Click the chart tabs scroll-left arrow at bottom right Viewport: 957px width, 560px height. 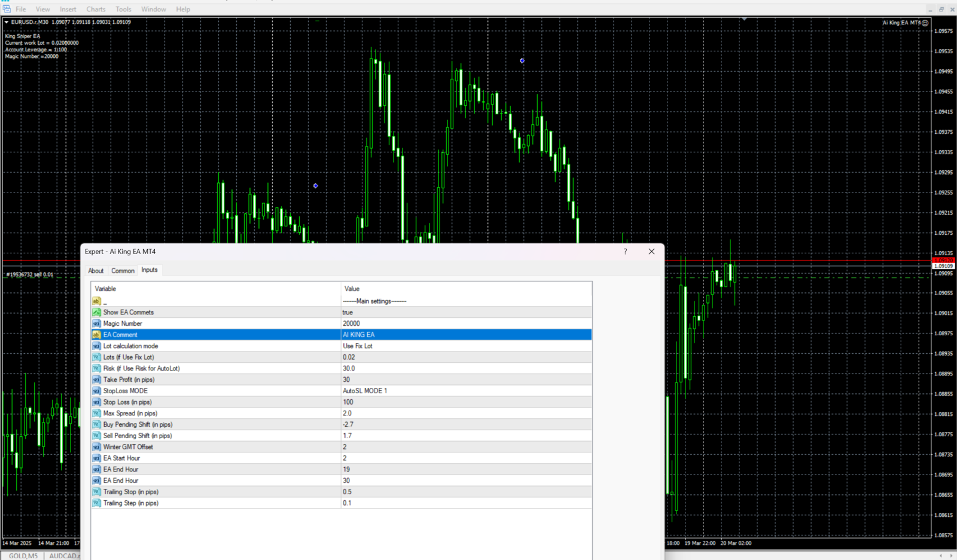(x=941, y=556)
